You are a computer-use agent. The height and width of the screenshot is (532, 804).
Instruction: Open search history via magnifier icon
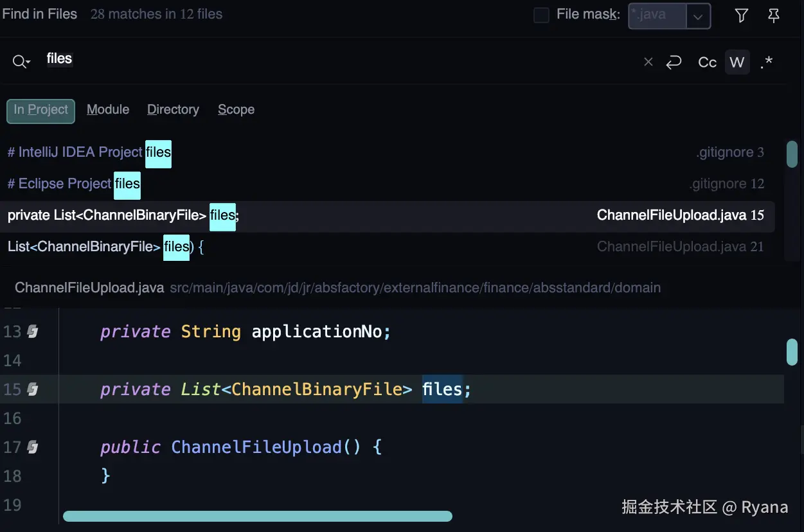pyautogui.click(x=21, y=62)
